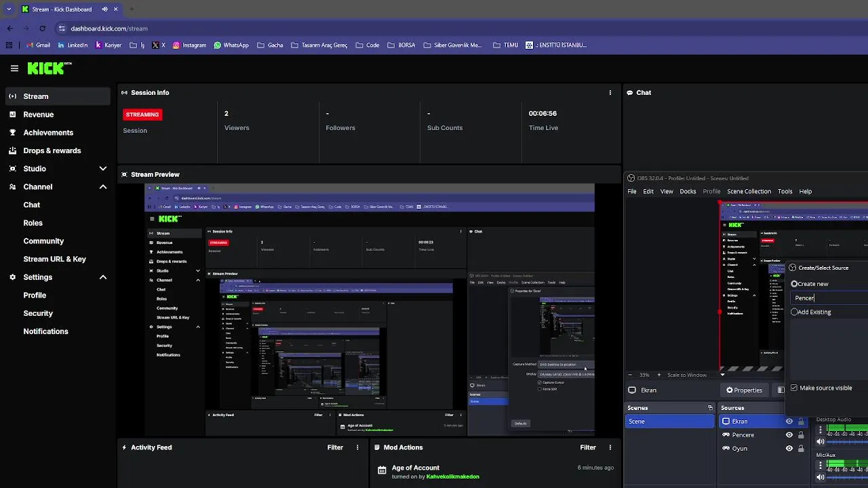Open the Community sidebar link
The width and height of the screenshot is (868, 488).
click(x=43, y=241)
